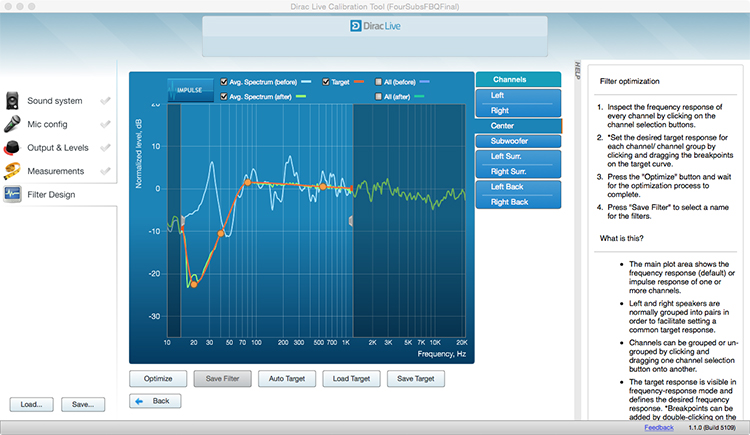
Task: Toggle Avg. Spectrum (before) checkbox
Action: click(223, 82)
